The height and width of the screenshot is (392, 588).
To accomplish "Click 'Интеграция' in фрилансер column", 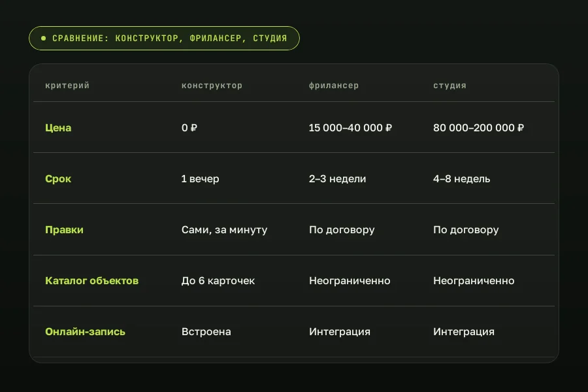I will click(340, 332).
